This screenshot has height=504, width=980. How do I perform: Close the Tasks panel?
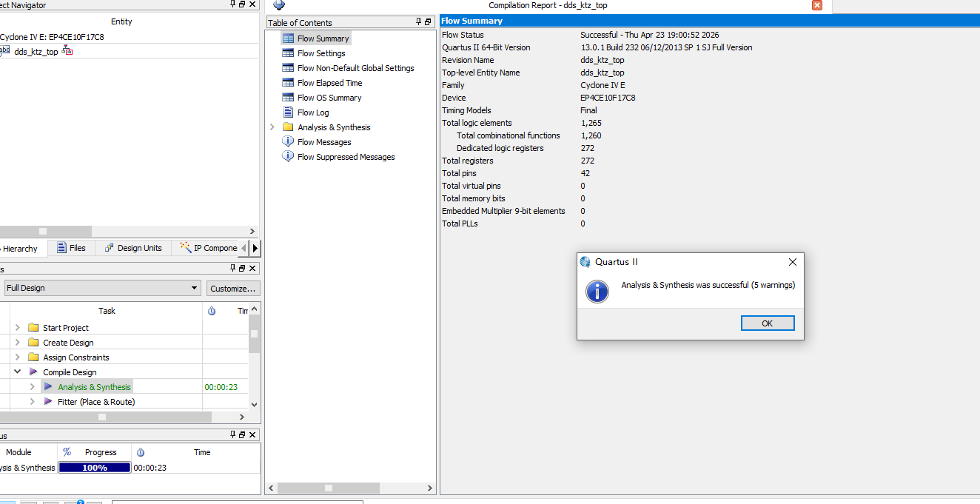point(252,268)
